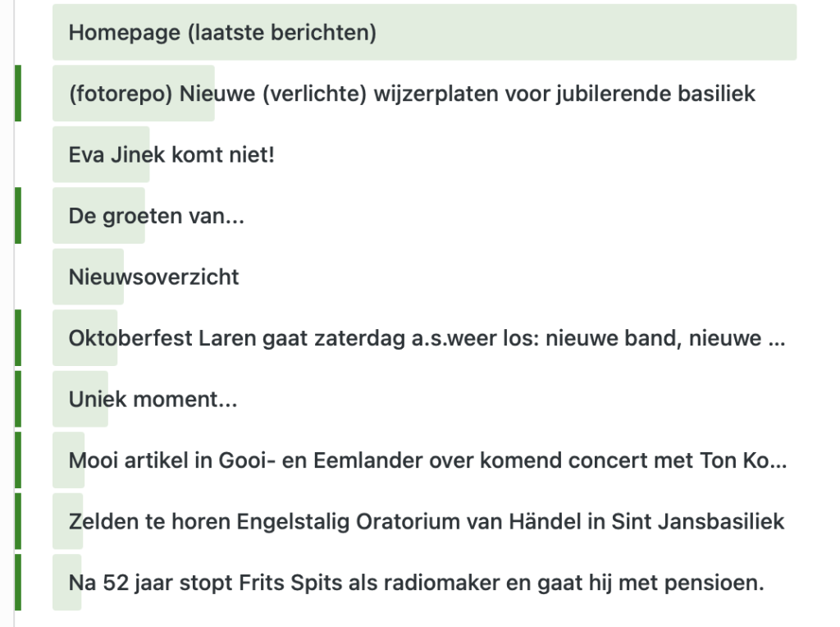This screenshot has width=840, height=627.
Task: Click green marker next to Oktoberfest Laren row
Action: tap(18, 338)
